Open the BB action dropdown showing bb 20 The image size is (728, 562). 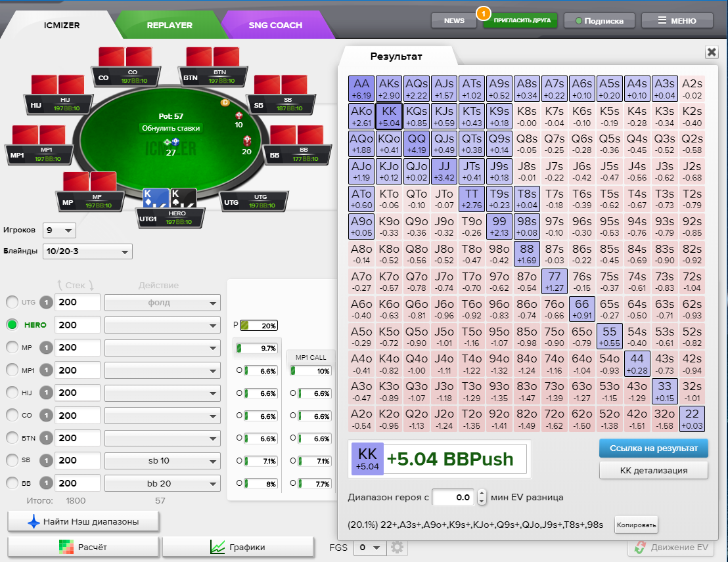click(162, 484)
